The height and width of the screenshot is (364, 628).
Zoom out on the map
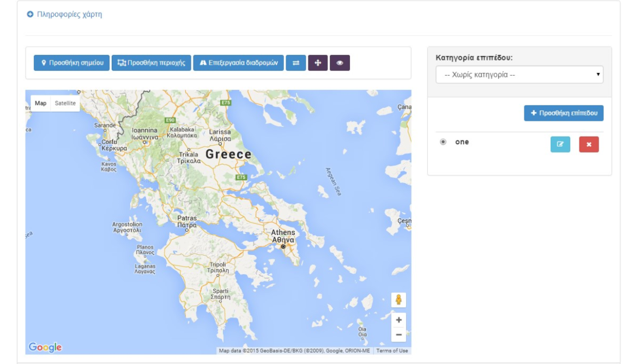click(x=398, y=334)
